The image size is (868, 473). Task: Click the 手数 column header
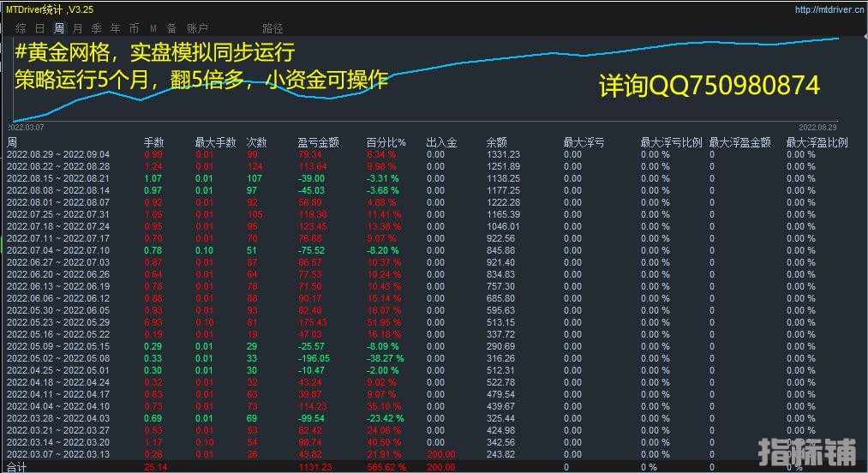pyautogui.click(x=154, y=142)
